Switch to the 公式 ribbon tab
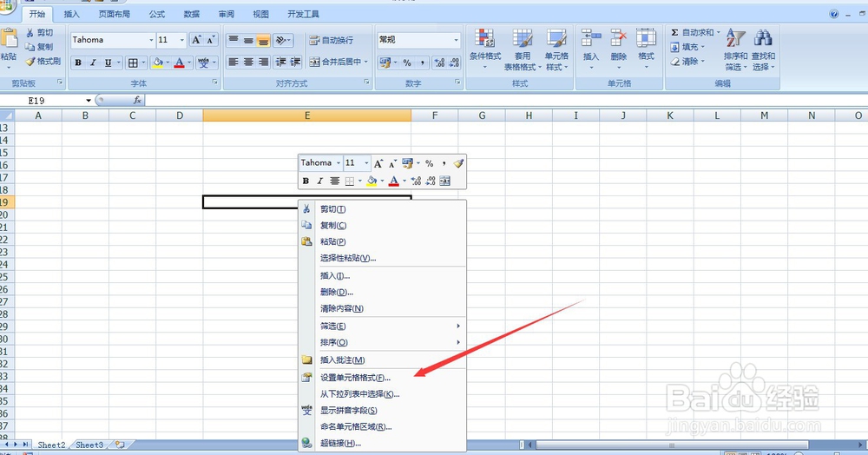 (x=157, y=14)
